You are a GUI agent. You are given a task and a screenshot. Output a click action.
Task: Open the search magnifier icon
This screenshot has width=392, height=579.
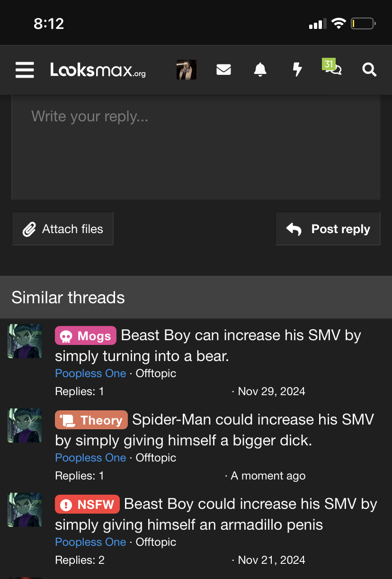point(369,70)
